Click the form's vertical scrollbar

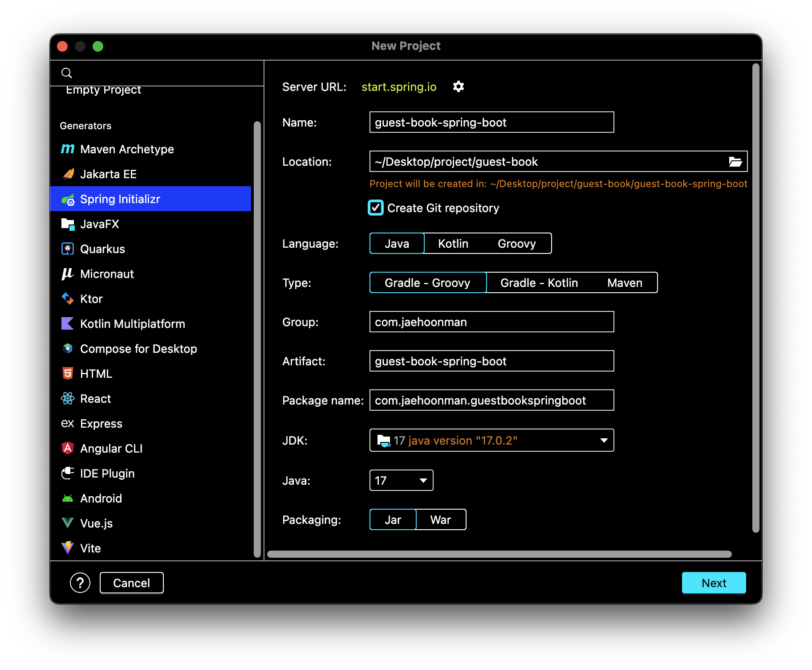click(755, 298)
